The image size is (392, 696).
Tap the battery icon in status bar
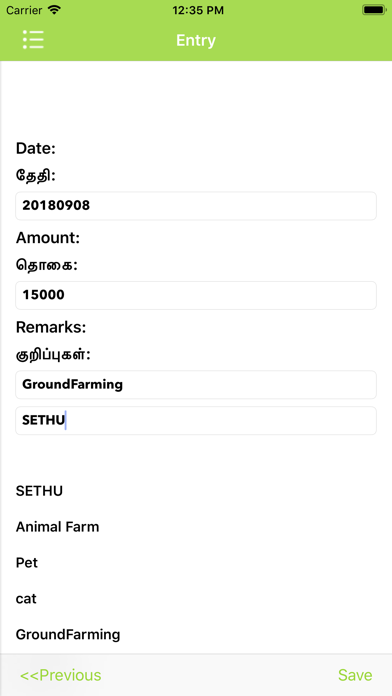click(374, 10)
